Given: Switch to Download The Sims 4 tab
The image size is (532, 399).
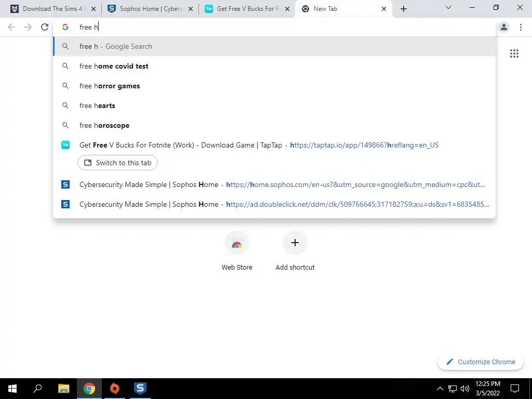Looking at the screenshot, I should (x=53, y=9).
